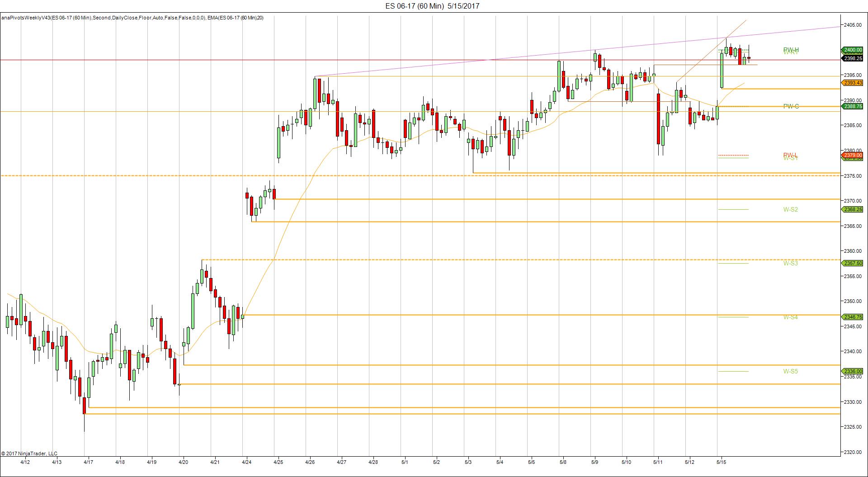Click the green 2388.75 price marker
868x477 pixels.
[852, 106]
